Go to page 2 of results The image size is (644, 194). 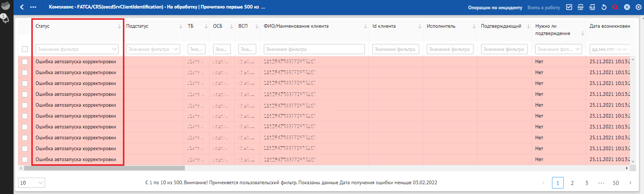point(572,183)
